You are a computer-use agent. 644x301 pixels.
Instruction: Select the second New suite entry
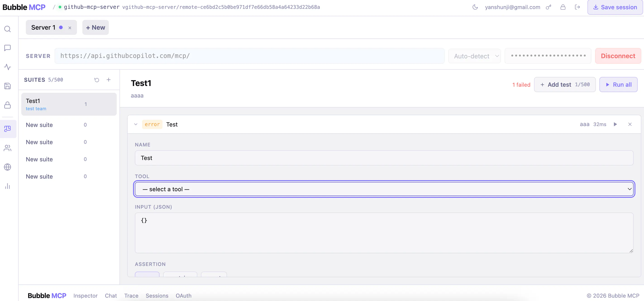(69, 142)
